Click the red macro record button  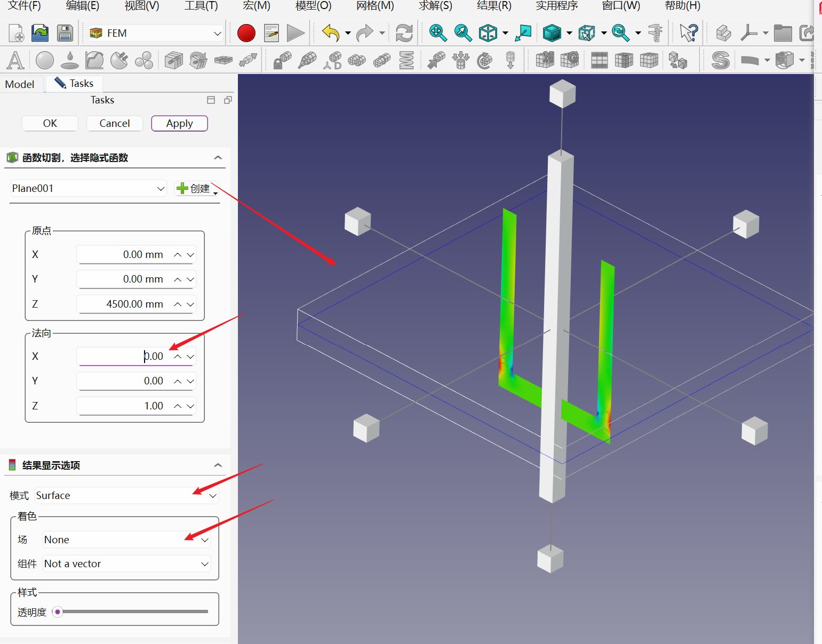246,33
